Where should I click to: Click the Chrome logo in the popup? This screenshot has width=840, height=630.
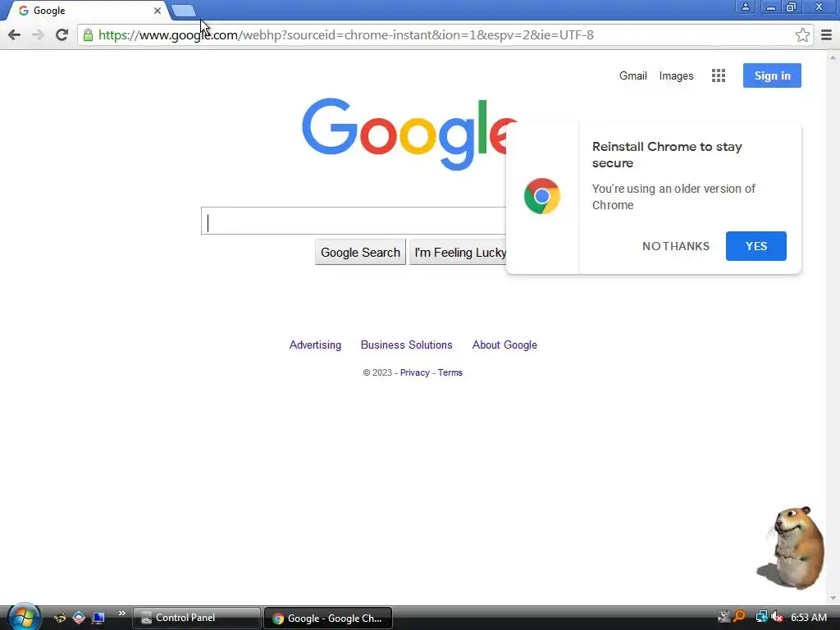(x=542, y=196)
